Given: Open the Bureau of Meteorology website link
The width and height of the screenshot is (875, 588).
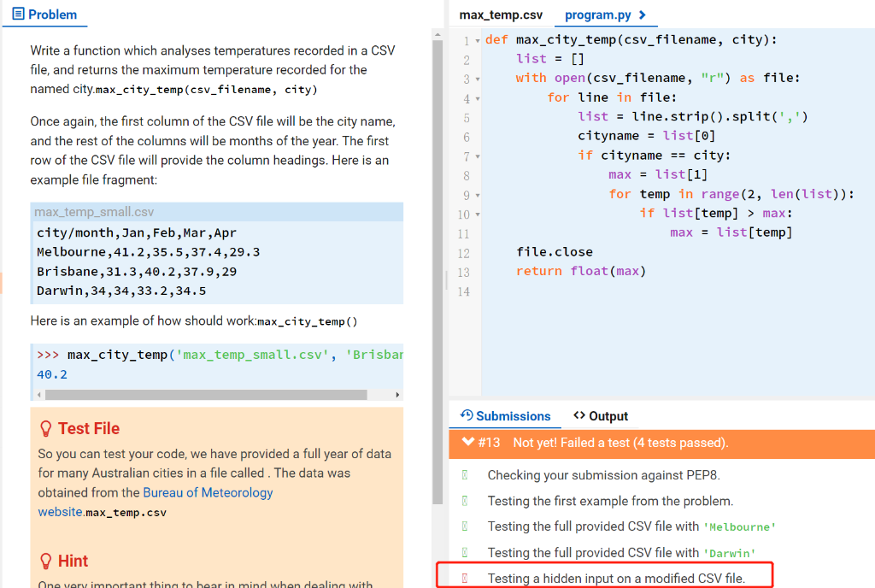Looking at the screenshot, I should point(208,492).
